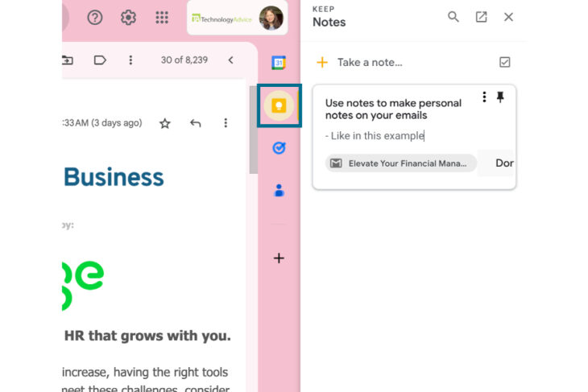Click the '- Like in this example' note body

[375, 136]
